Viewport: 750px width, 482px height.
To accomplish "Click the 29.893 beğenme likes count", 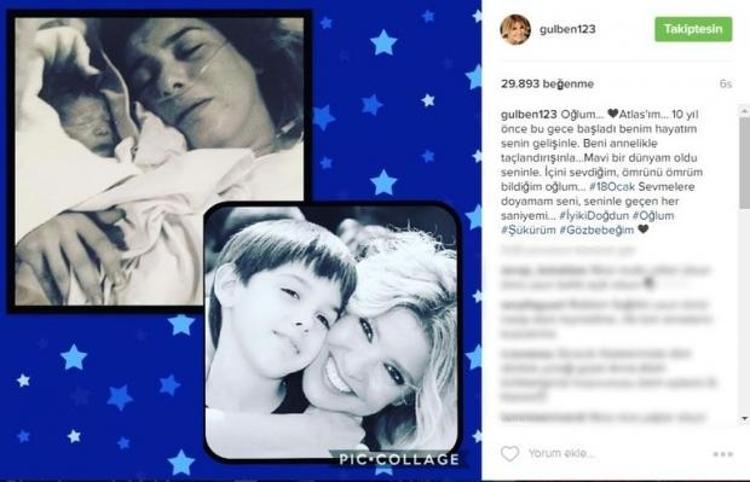I will [547, 84].
